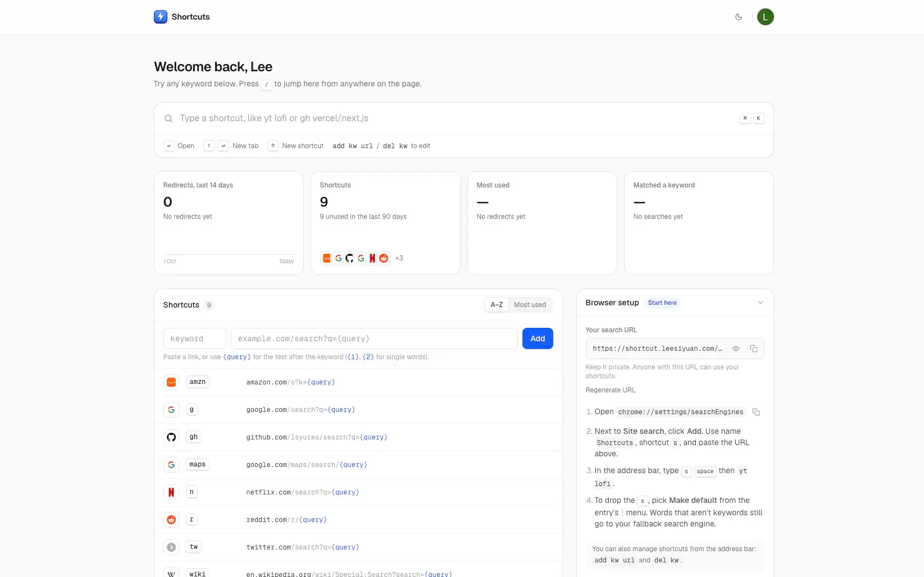
Task: Click the maps keyword tag
Action: pyautogui.click(x=198, y=464)
